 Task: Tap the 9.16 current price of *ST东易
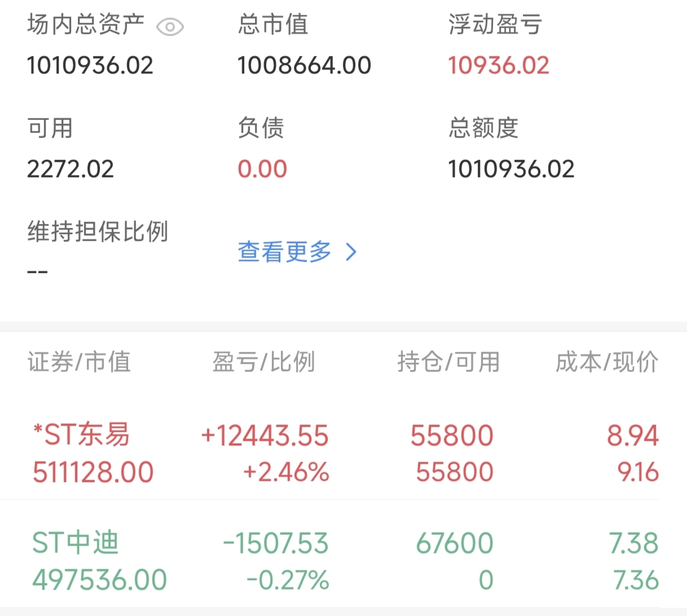tap(638, 472)
